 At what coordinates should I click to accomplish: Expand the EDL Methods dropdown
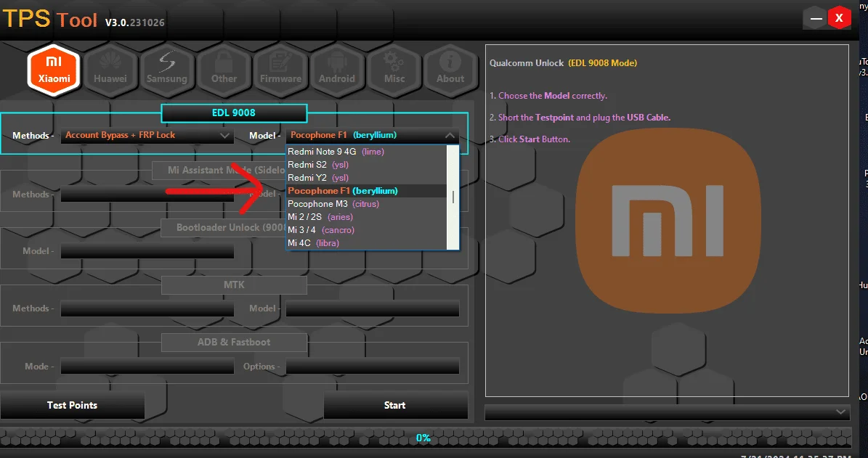[x=147, y=135]
